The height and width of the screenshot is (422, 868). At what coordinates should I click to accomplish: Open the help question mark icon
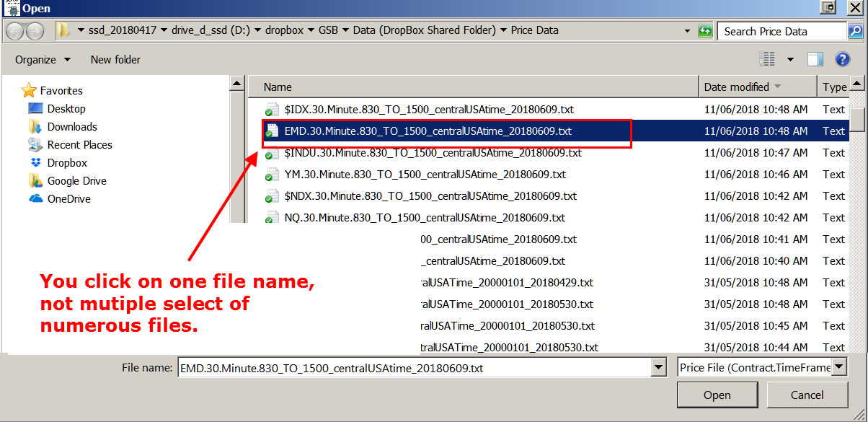click(842, 59)
